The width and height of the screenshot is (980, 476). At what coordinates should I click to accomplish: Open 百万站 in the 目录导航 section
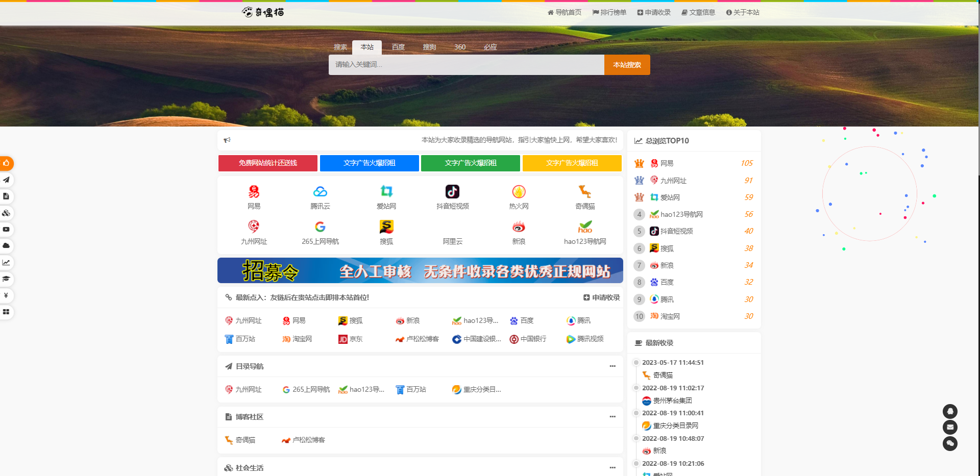pos(411,389)
